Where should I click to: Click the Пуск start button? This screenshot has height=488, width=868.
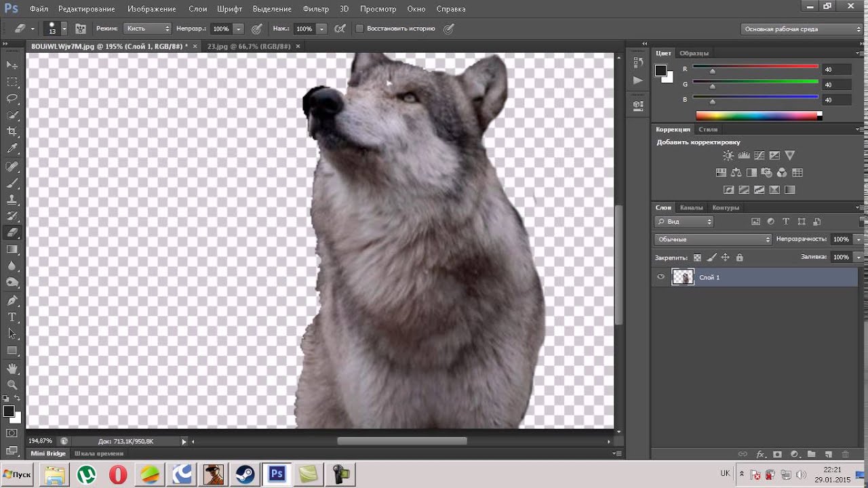(18, 474)
